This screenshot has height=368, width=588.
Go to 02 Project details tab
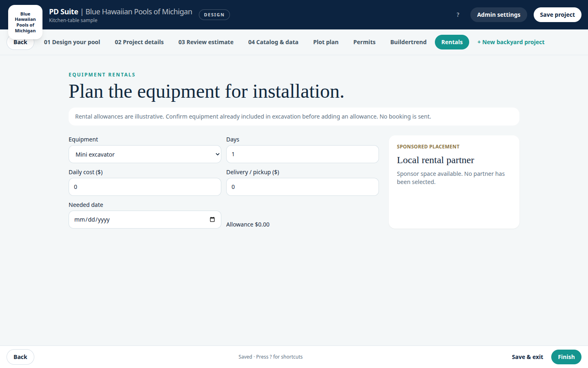[x=139, y=42]
